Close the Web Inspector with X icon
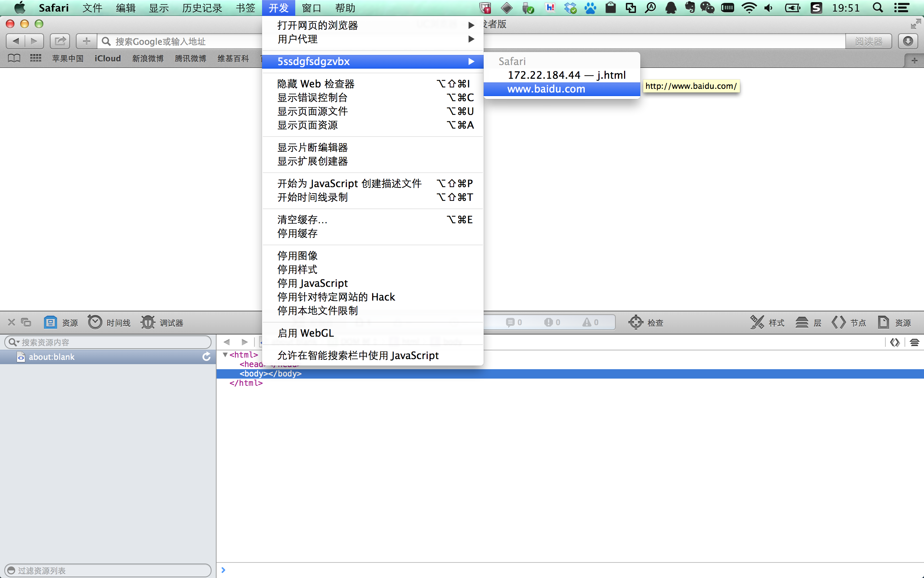Screen dimensions: 924x578 tap(12, 322)
